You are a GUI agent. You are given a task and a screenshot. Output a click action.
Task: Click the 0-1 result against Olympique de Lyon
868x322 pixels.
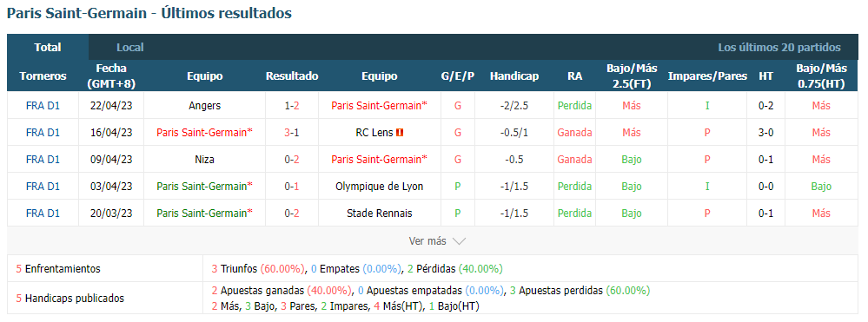click(292, 187)
